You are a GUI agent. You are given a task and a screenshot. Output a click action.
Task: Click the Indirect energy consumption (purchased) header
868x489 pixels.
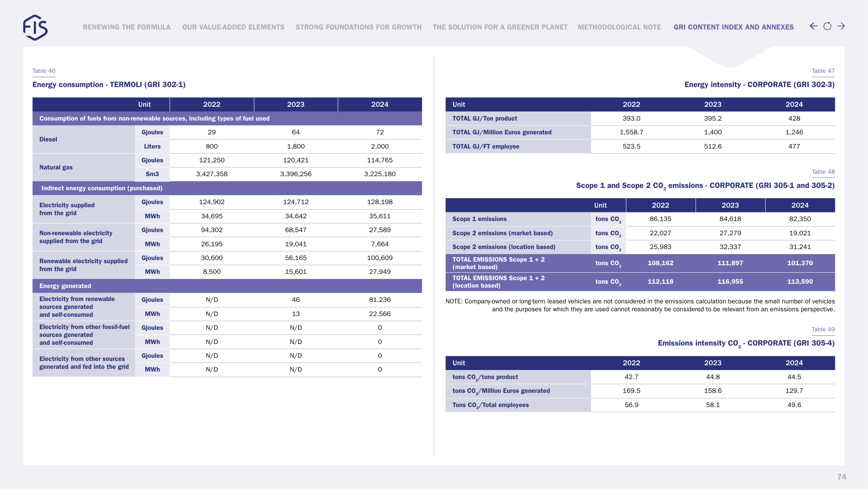(102, 188)
